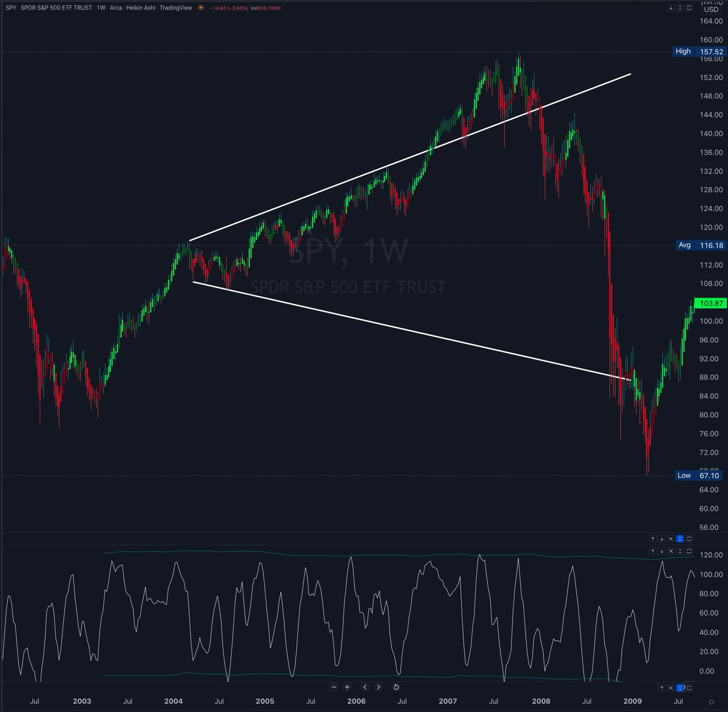
Task: Move main pane down using top arrow icon
Action: pyautogui.click(x=670, y=8)
